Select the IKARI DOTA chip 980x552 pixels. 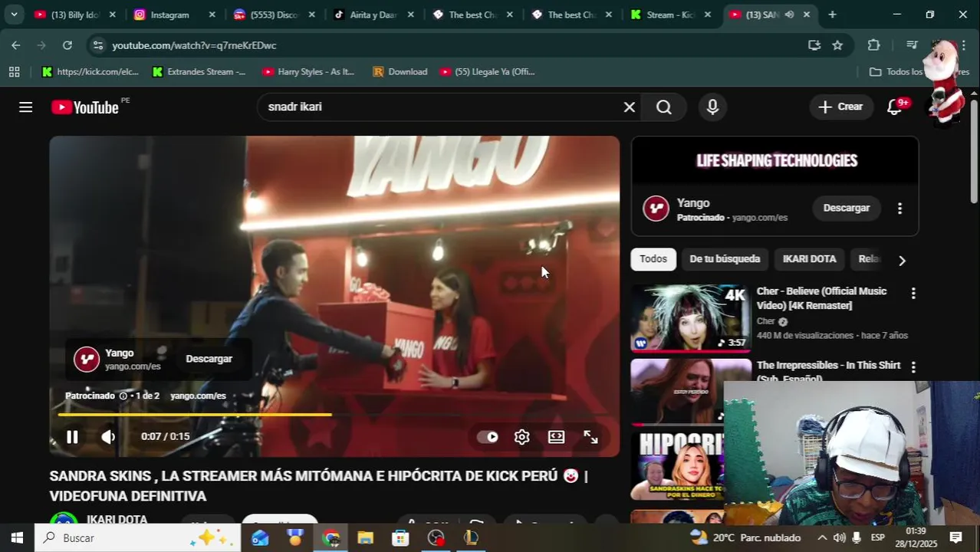coord(809,259)
